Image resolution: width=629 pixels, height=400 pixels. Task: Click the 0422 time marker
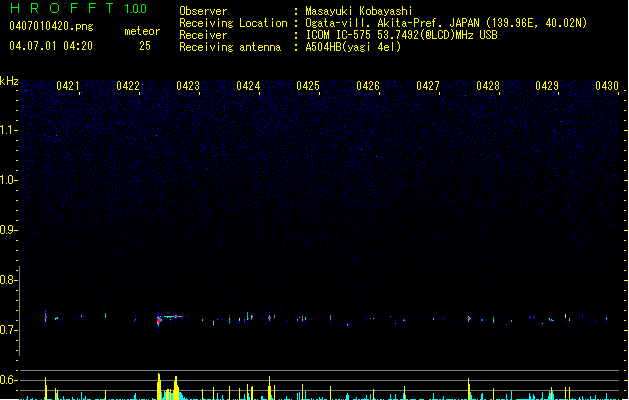(128, 86)
